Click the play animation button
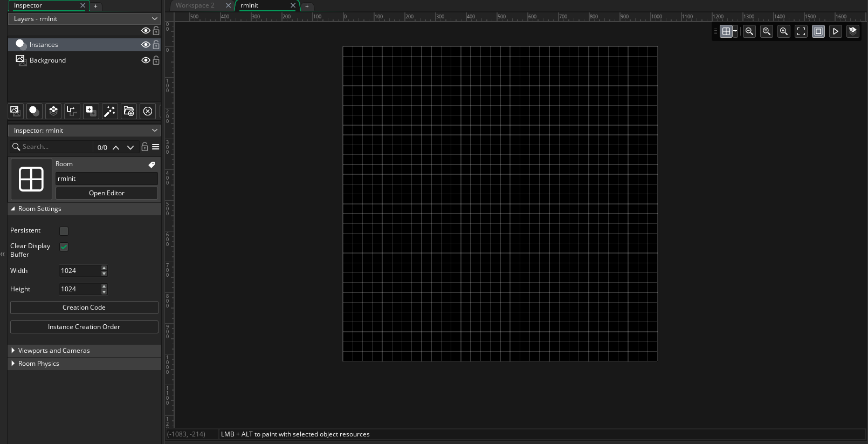This screenshot has height=444, width=868. pyautogui.click(x=836, y=31)
